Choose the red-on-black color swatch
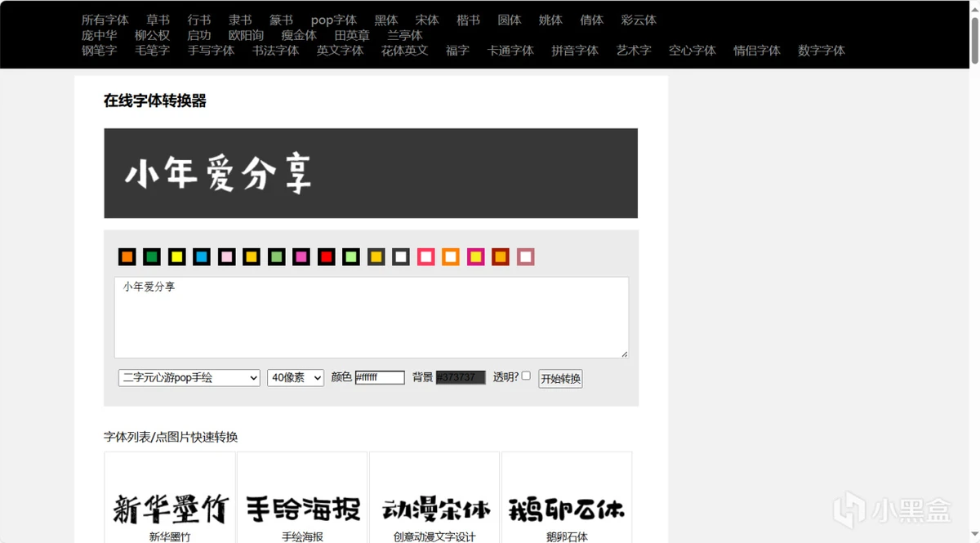Viewport: 980px width, 543px height. coord(326,257)
